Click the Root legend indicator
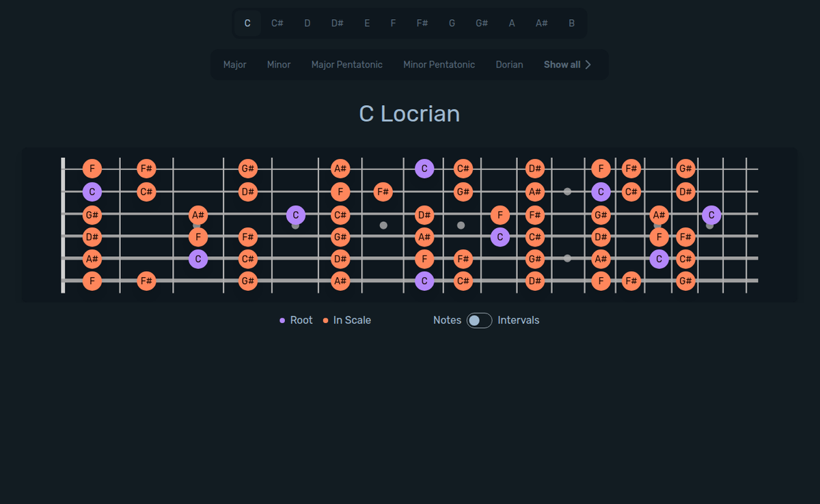 coord(283,320)
